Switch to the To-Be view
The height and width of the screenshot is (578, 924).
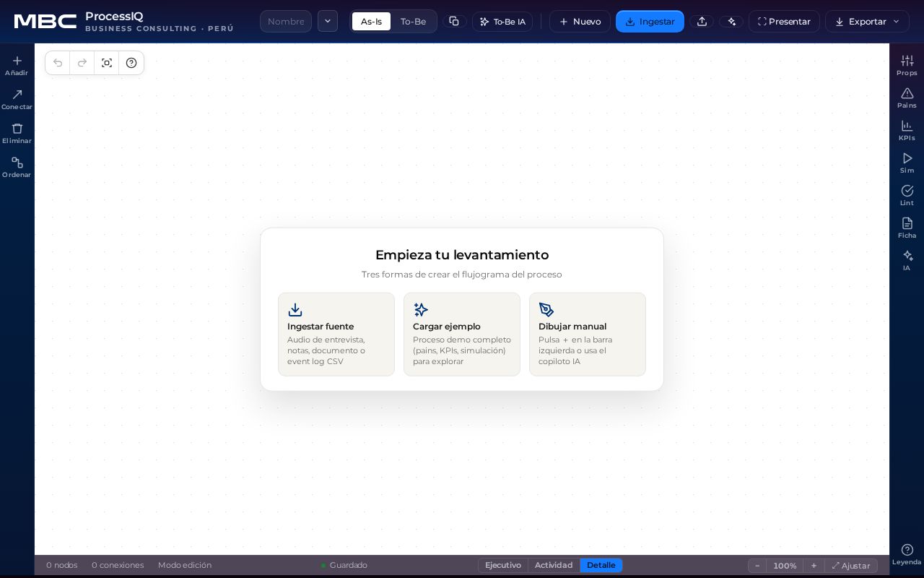(x=413, y=22)
